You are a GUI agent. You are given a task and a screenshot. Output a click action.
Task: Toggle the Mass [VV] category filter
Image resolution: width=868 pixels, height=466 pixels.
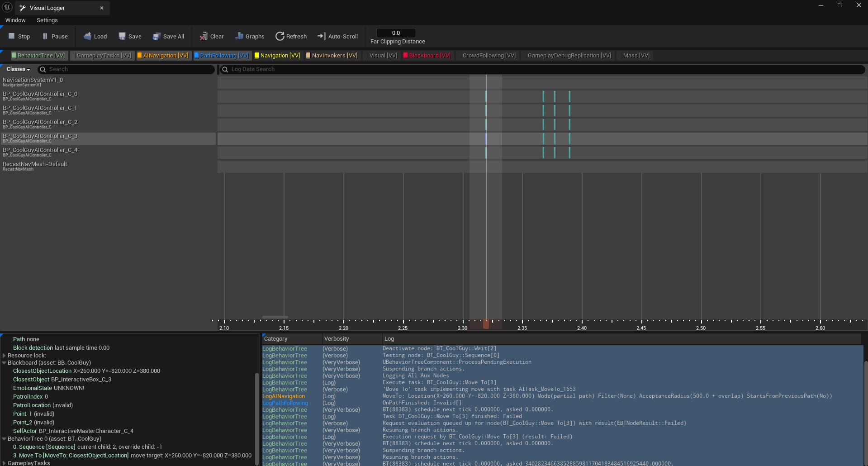[634, 55]
